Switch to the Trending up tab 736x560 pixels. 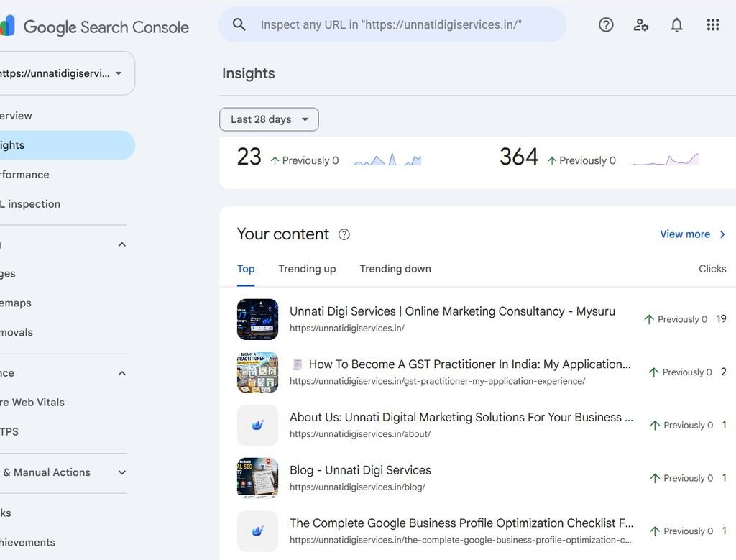307,269
